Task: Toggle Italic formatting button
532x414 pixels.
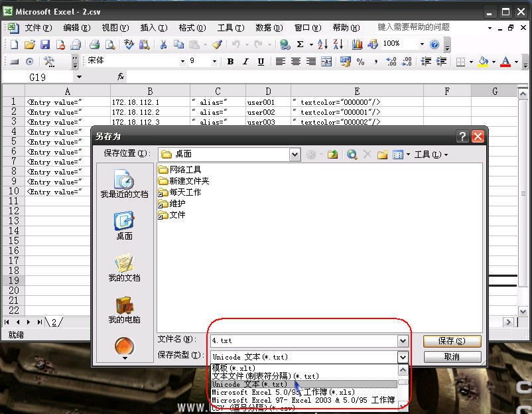Action: (245, 62)
